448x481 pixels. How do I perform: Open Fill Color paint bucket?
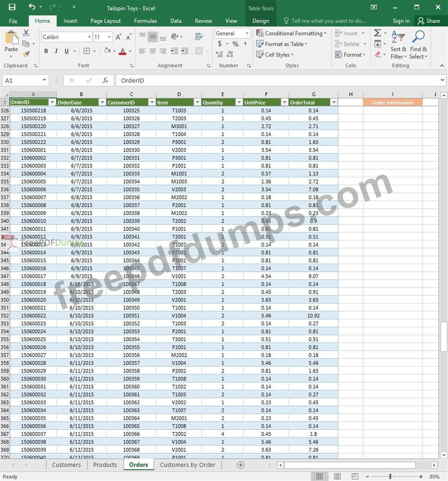107,51
